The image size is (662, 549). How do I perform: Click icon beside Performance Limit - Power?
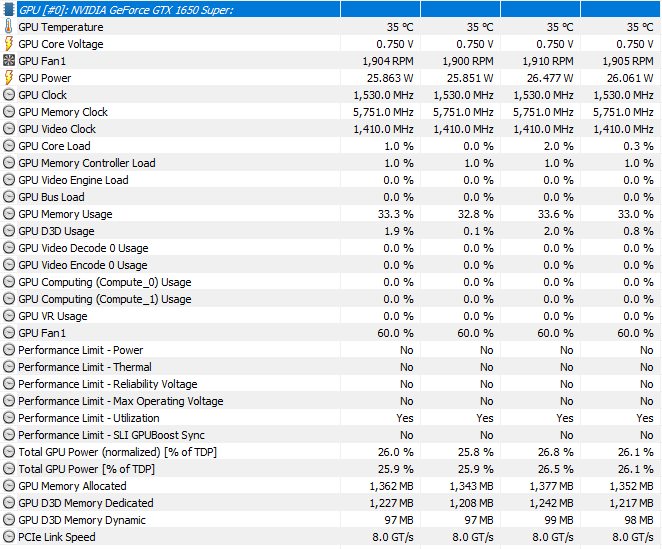8,350
